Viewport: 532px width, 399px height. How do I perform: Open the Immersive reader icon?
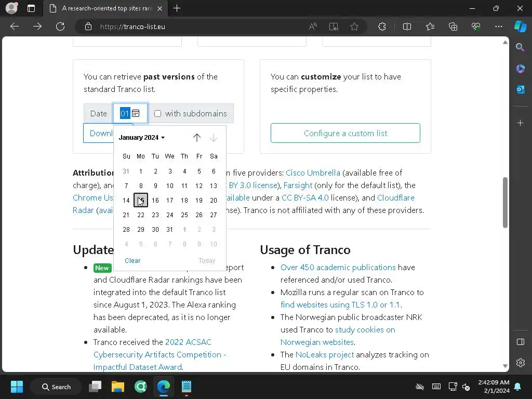click(x=334, y=26)
